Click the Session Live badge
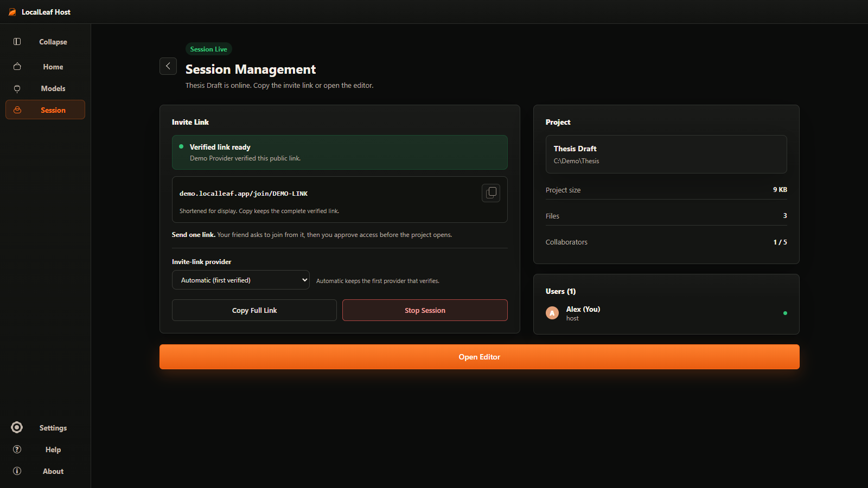Image resolution: width=868 pixels, height=488 pixels. 209,49
